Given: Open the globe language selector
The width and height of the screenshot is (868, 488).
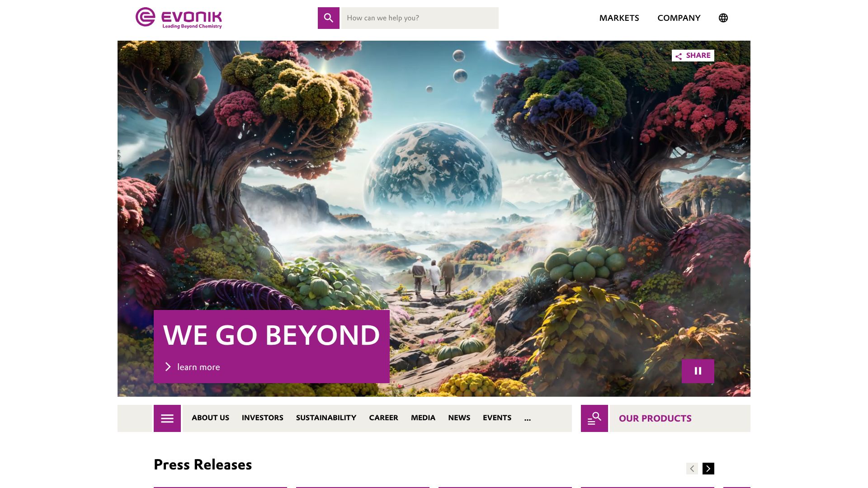Looking at the screenshot, I should (723, 18).
